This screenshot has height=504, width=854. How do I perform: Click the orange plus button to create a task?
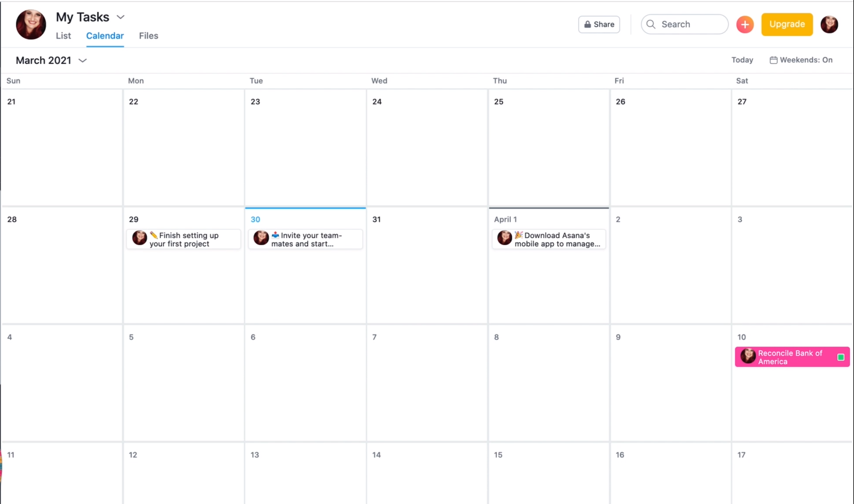745,24
